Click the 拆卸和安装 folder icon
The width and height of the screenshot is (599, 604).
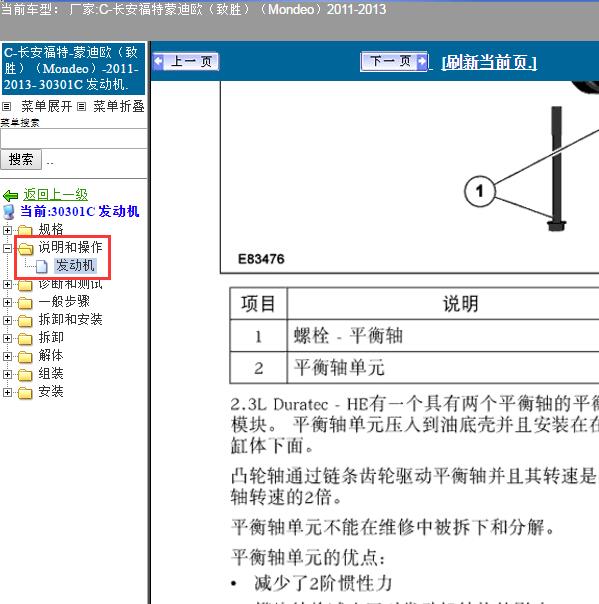coord(25,321)
